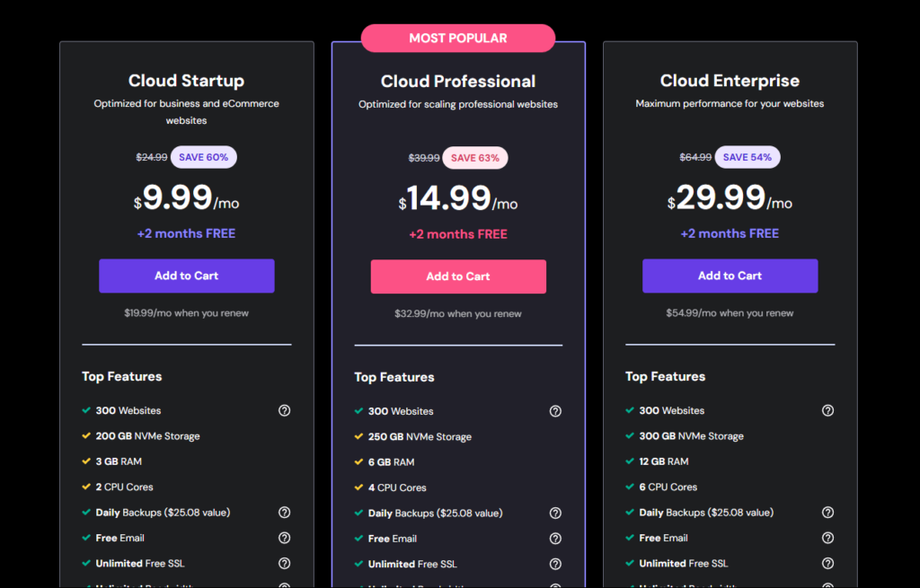Click 'Maximum performance for your websites' description
Viewport: 920px width, 588px height.
(x=730, y=104)
